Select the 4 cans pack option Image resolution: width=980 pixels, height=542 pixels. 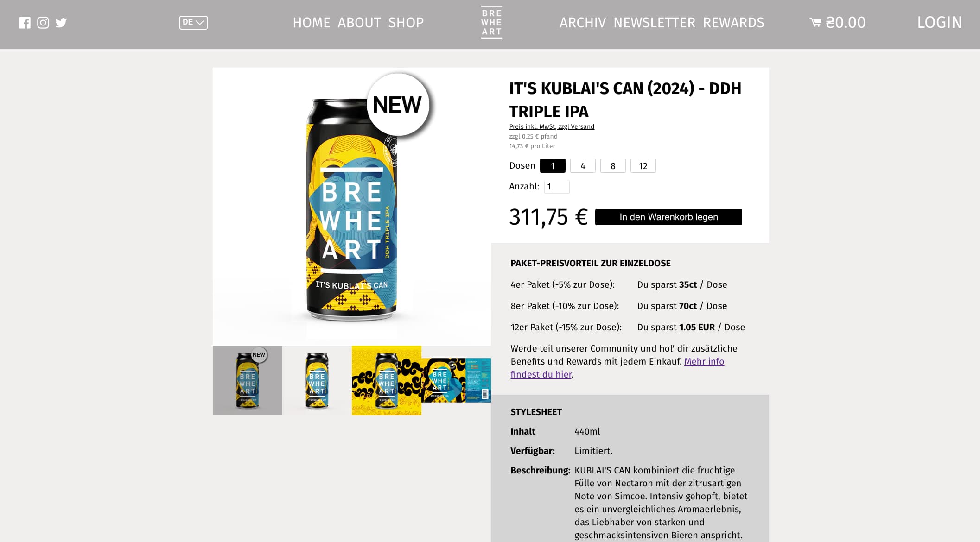pyautogui.click(x=583, y=166)
